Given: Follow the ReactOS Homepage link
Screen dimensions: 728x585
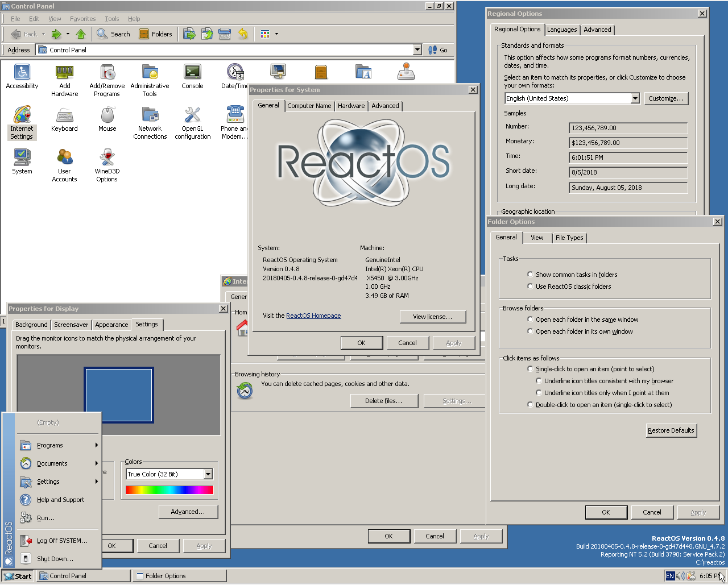Looking at the screenshot, I should pos(313,316).
